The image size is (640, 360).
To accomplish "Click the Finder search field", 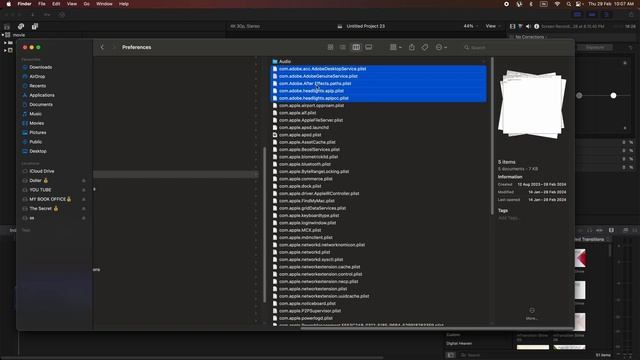I will point(515,47).
